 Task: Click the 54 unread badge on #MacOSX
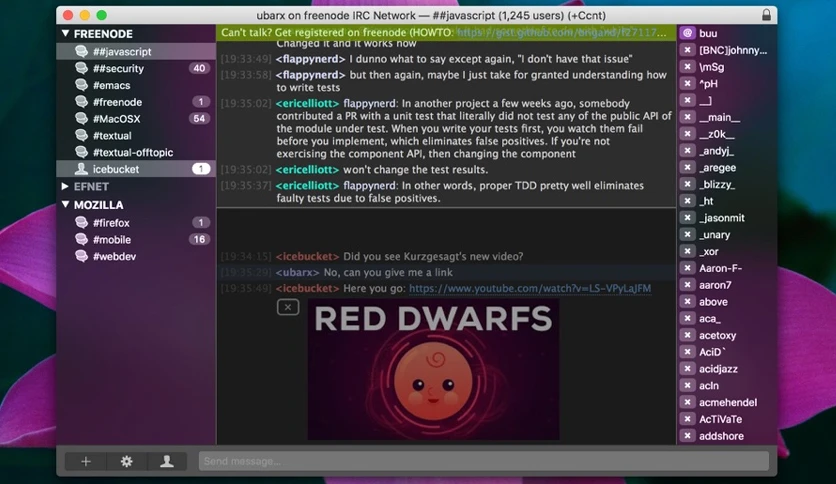(199, 118)
